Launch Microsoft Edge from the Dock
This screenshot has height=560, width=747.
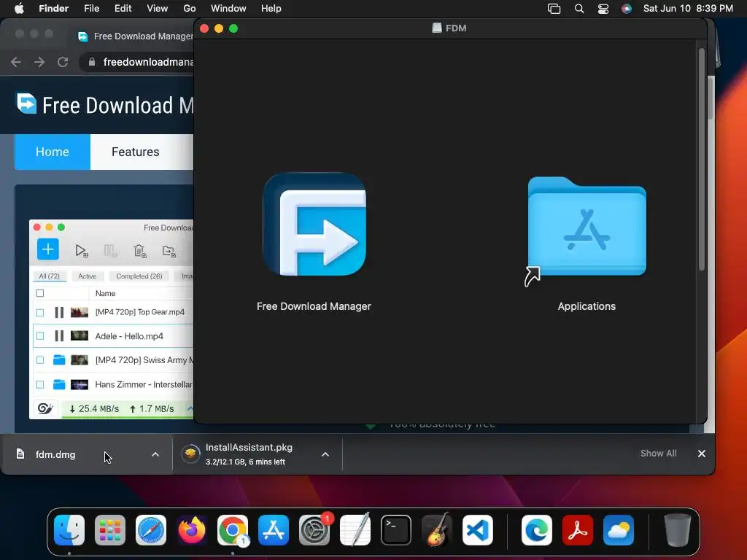537,530
